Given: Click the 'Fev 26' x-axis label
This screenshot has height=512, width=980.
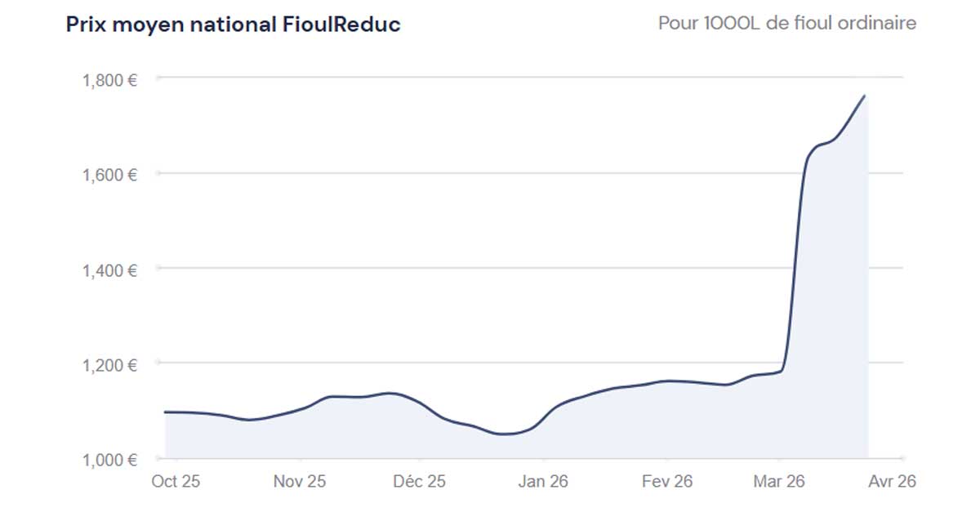Looking at the screenshot, I should coord(667,482).
